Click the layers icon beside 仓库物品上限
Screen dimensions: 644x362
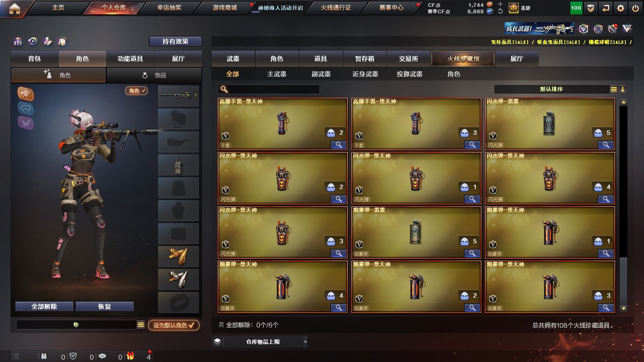tap(217, 341)
